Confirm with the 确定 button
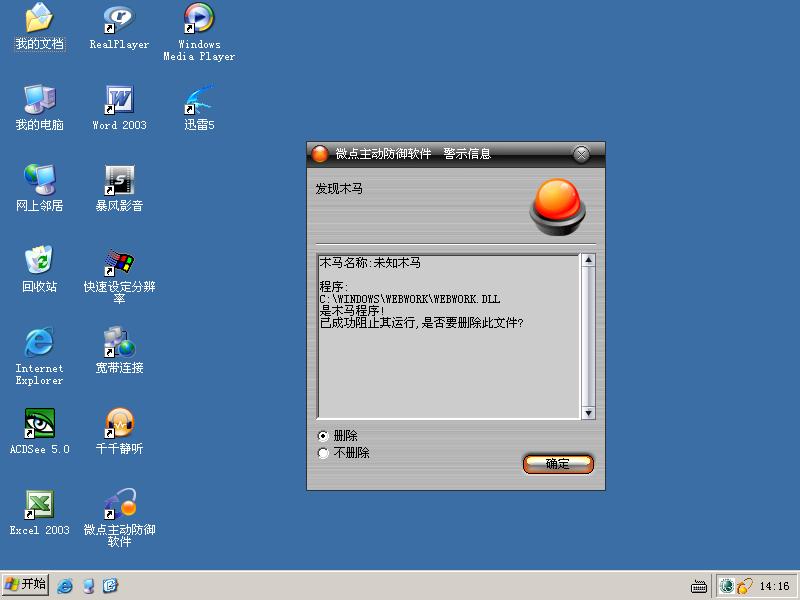This screenshot has height=600, width=800. coord(558,464)
